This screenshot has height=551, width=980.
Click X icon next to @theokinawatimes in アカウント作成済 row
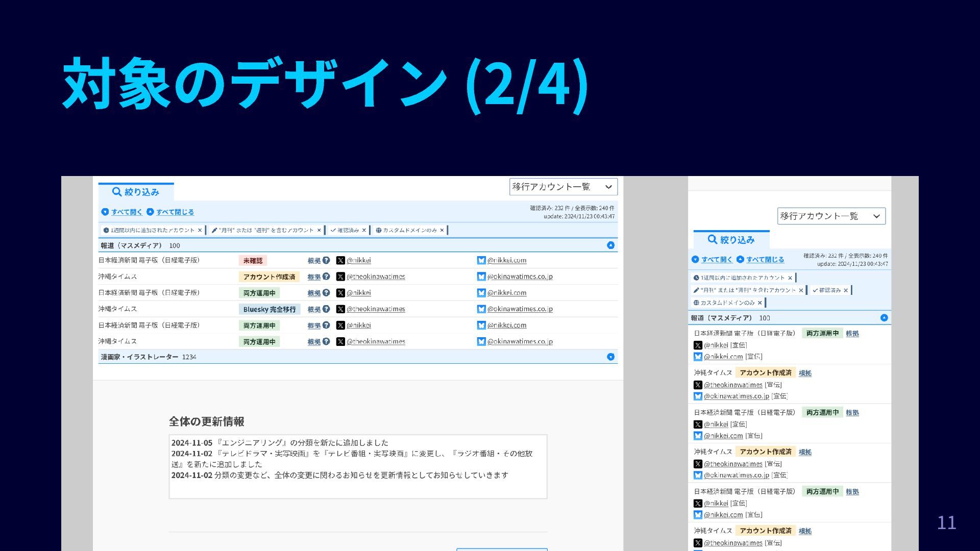[340, 277]
